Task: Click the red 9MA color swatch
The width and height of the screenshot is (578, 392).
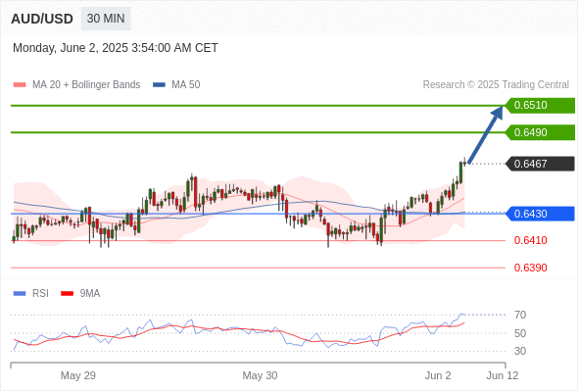Action: point(67,294)
